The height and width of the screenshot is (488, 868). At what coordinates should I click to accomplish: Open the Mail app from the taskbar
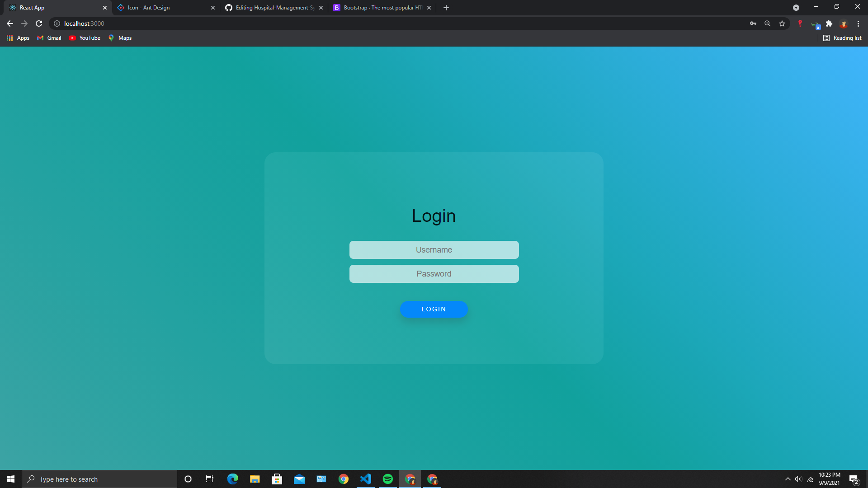point(299,479)
